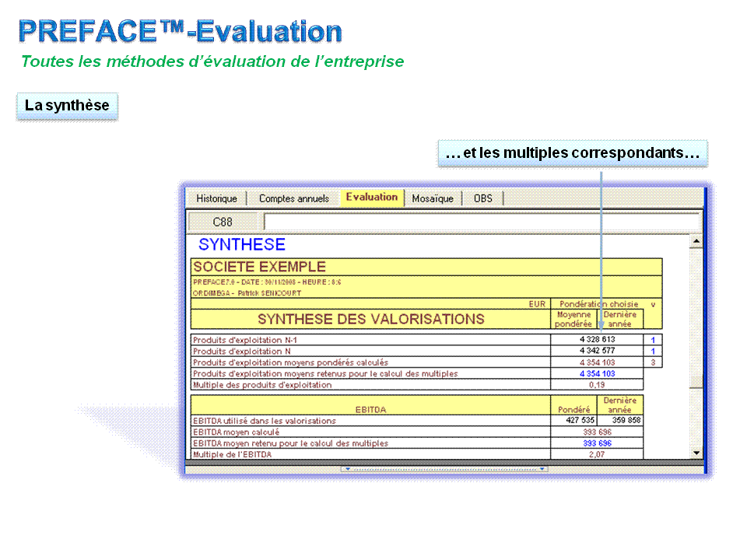This screenshot has height=560, width=747.
Task: Select the blue value 4 354 103
Action: point(597,374)
